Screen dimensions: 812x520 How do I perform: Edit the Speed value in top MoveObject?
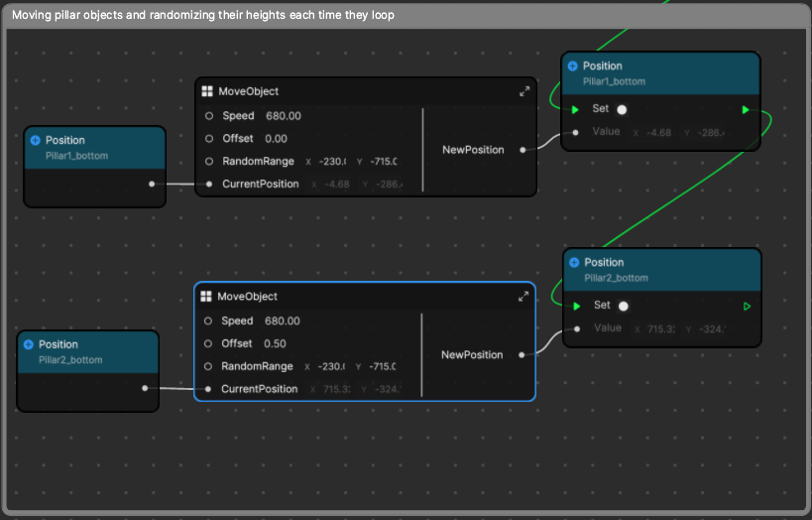click(283, 116)
